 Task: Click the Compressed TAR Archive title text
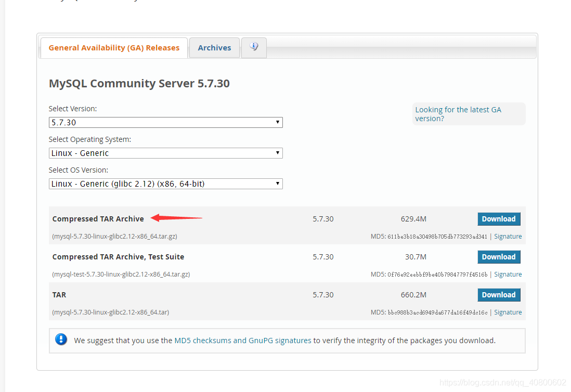98,219
